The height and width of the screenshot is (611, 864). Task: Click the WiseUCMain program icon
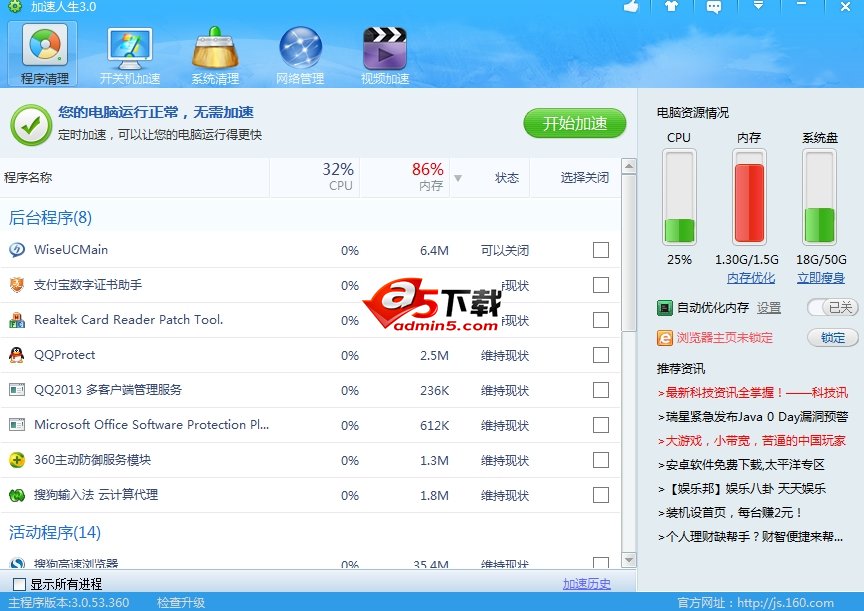tap(17, 250)
